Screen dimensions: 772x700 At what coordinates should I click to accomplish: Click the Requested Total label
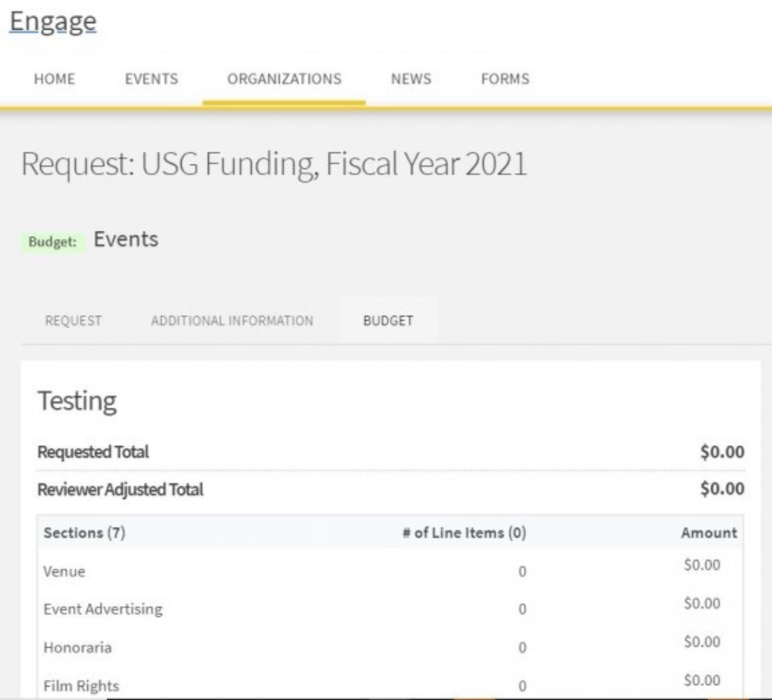tap(93, 451)
